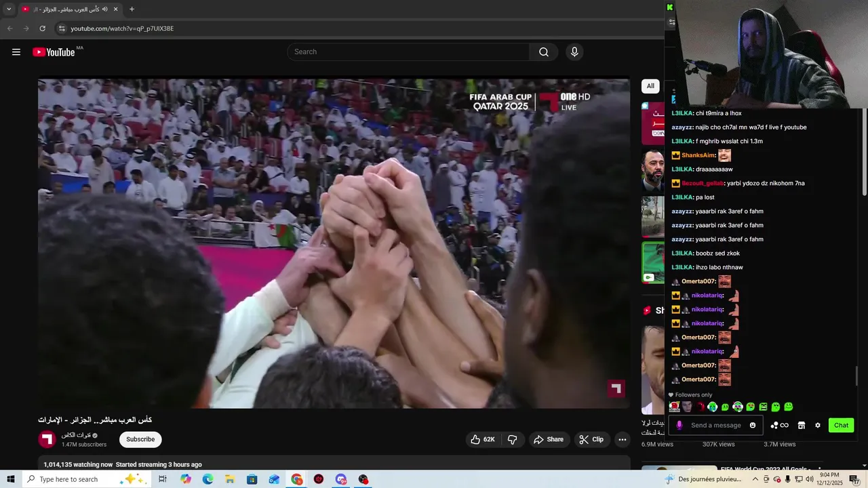Show hidden tray icons chevron
Image resolution: width=868 pixels, height=488 pixels.
(755, 479)
